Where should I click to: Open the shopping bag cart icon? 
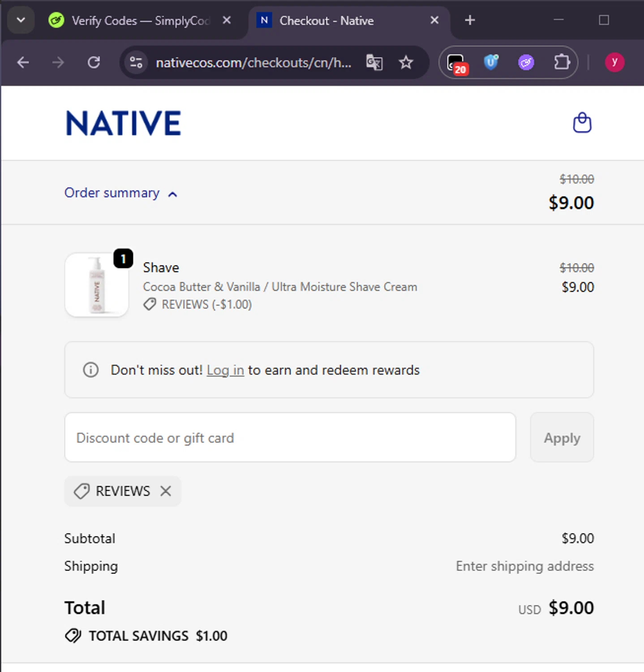click(582, 123)
